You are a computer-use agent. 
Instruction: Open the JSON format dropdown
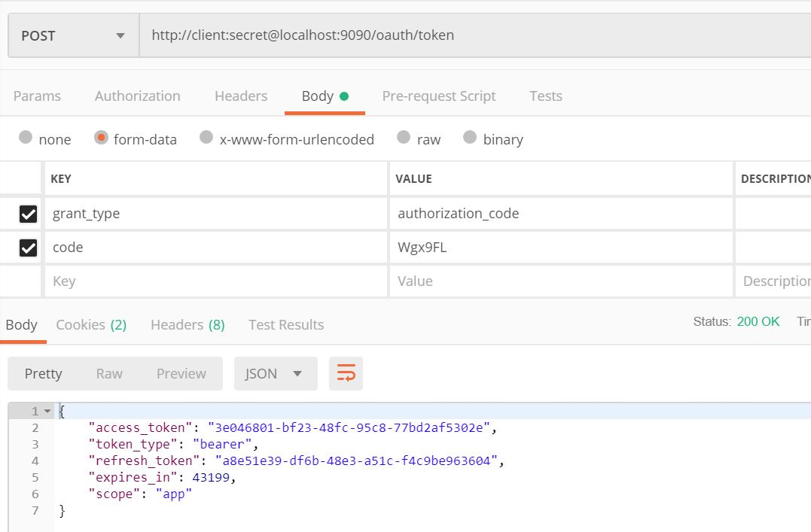pyautogui.click(x=276, y=373)
